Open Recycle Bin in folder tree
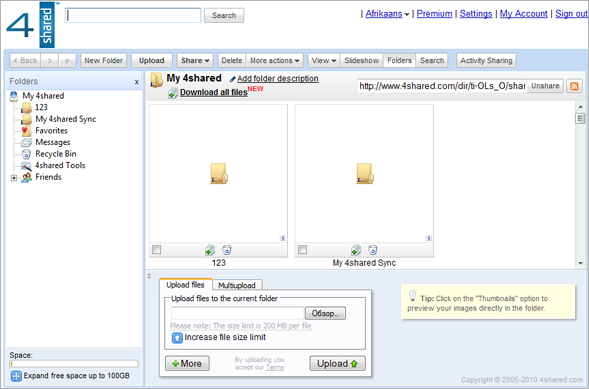The height and width of the screenshot is (389, 589). click(56, 154)
